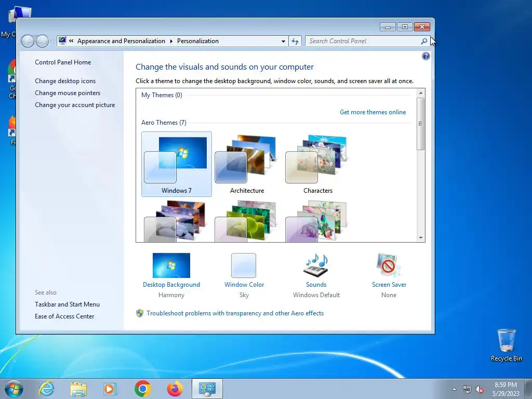Select the Windows 7 theme thumbnail

tap(177, 164)
